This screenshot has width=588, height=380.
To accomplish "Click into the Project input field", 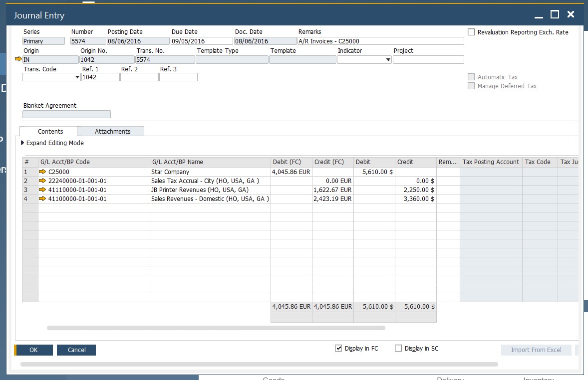I will tap(428, 60).
